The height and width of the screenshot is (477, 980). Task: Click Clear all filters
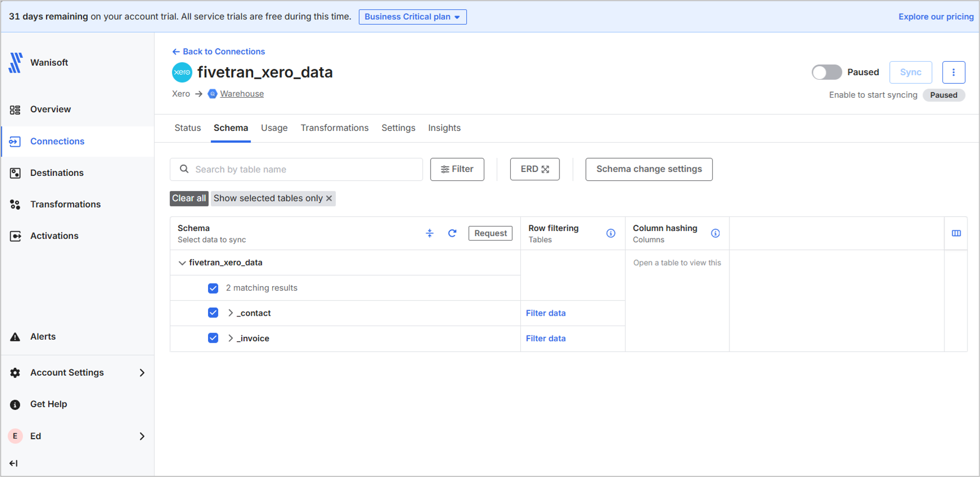click(x=189, y=198)
